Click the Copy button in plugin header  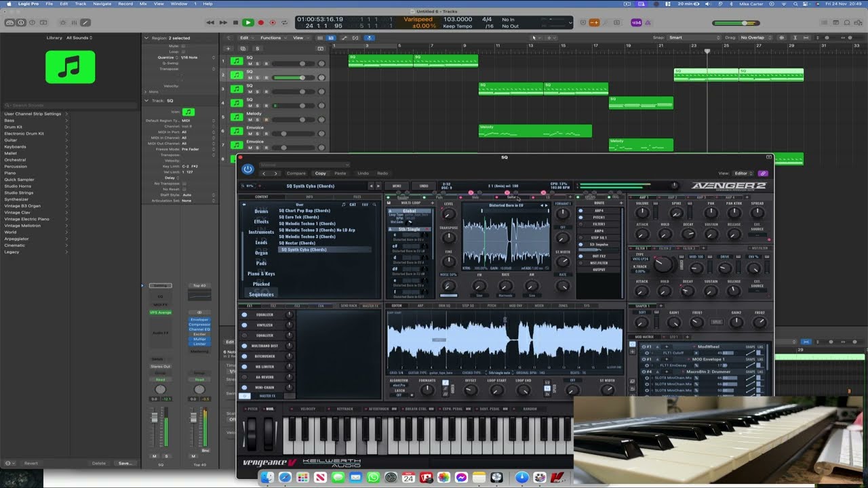coord(320,174)
